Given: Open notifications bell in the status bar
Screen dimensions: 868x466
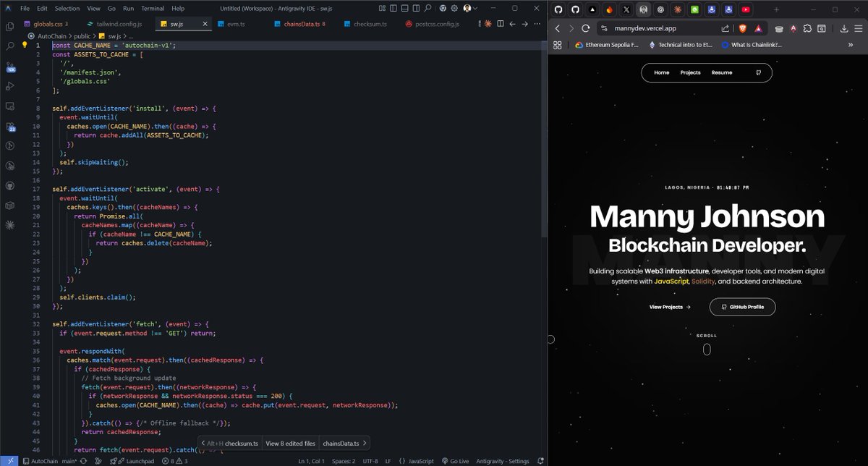Looking at the screenshot, I should (x=540, y=461).
